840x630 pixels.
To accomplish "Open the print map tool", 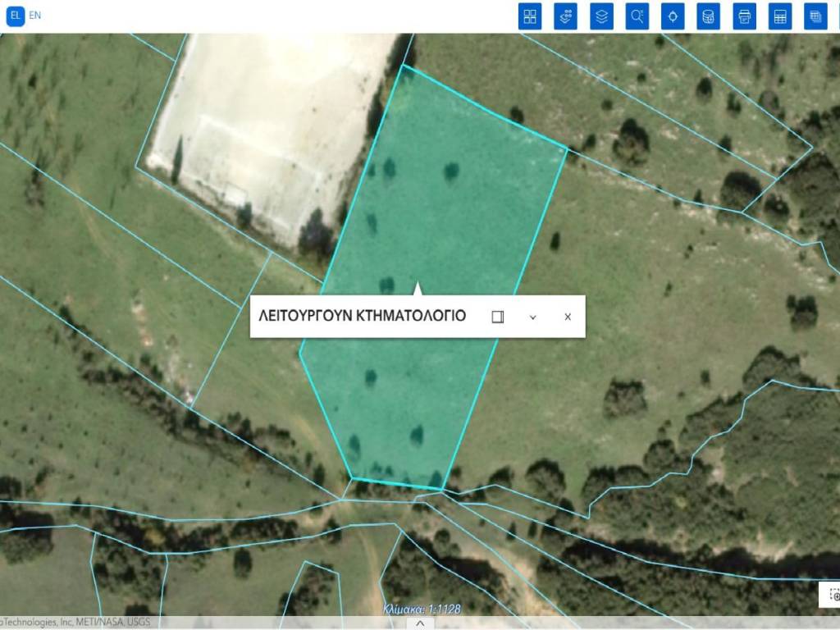I will 744,16.
